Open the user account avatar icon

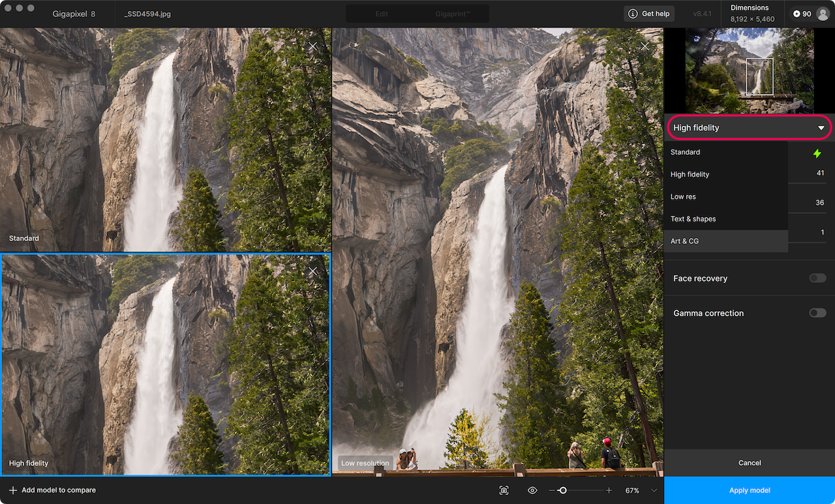822,14
